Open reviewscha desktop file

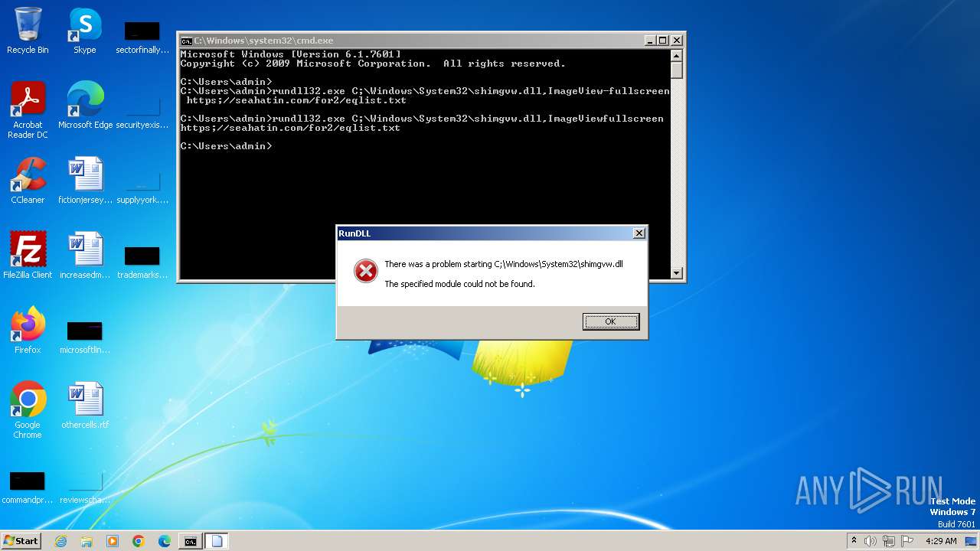coord(85,487)
